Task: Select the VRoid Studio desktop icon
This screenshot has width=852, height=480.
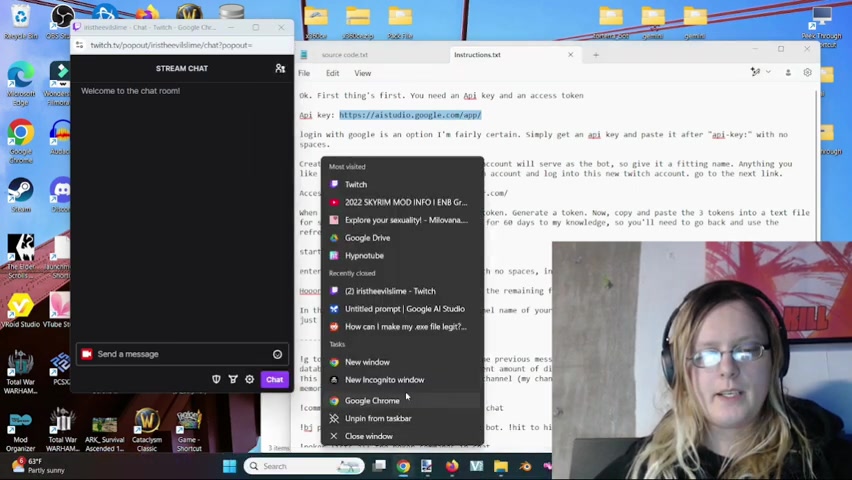Action: pyautogui.click(x=21, y=310)
